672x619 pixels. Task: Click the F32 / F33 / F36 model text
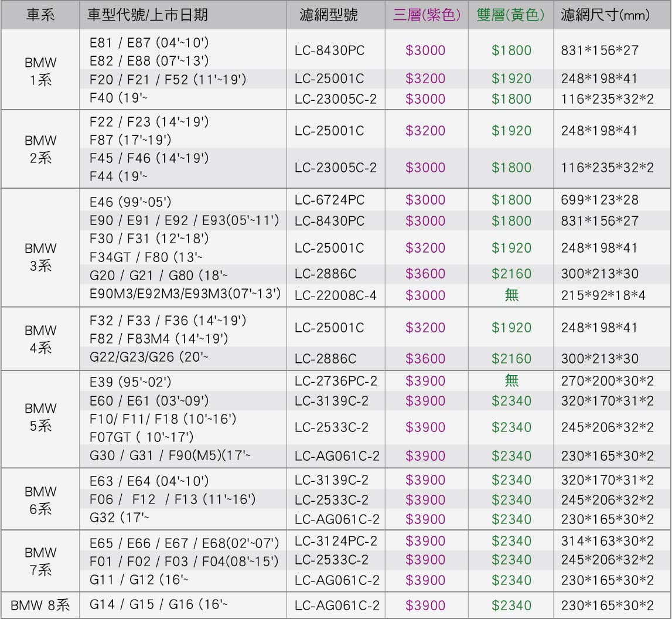pos(168,321)
